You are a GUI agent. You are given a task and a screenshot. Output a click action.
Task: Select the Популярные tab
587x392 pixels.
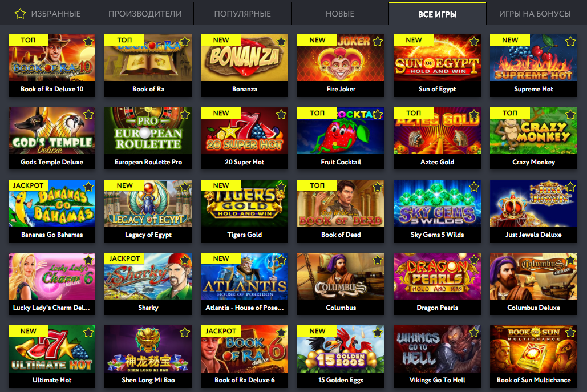coord(242,14)
